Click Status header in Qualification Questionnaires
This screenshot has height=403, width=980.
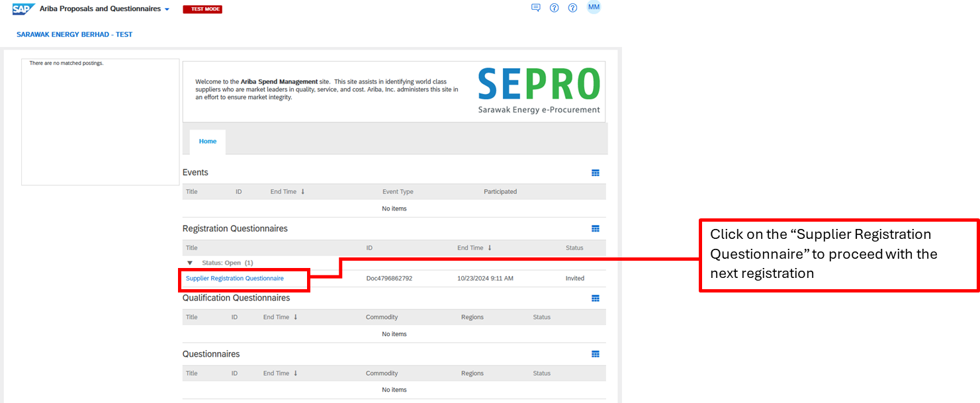coord(542,317)
